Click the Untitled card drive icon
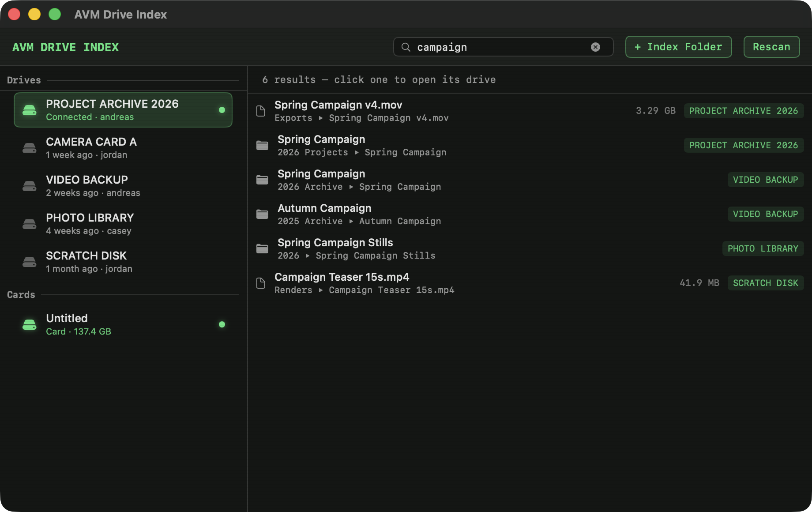 pos(29,325)
